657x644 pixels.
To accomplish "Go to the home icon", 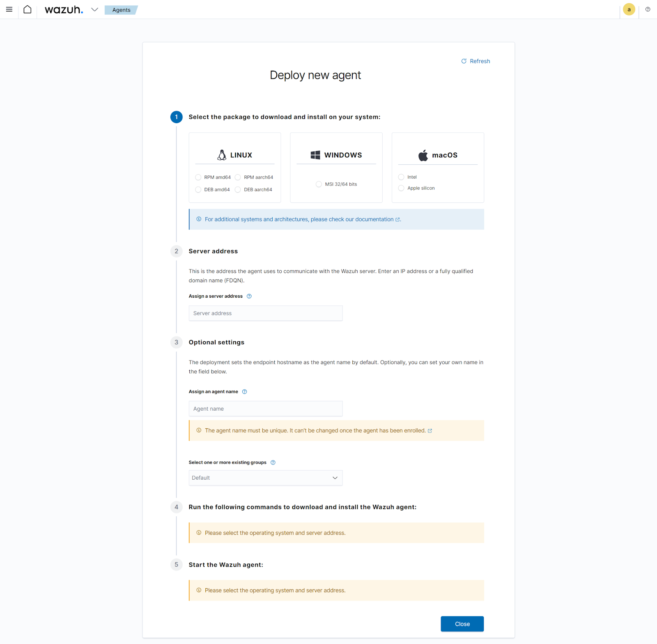I will 28,9.
